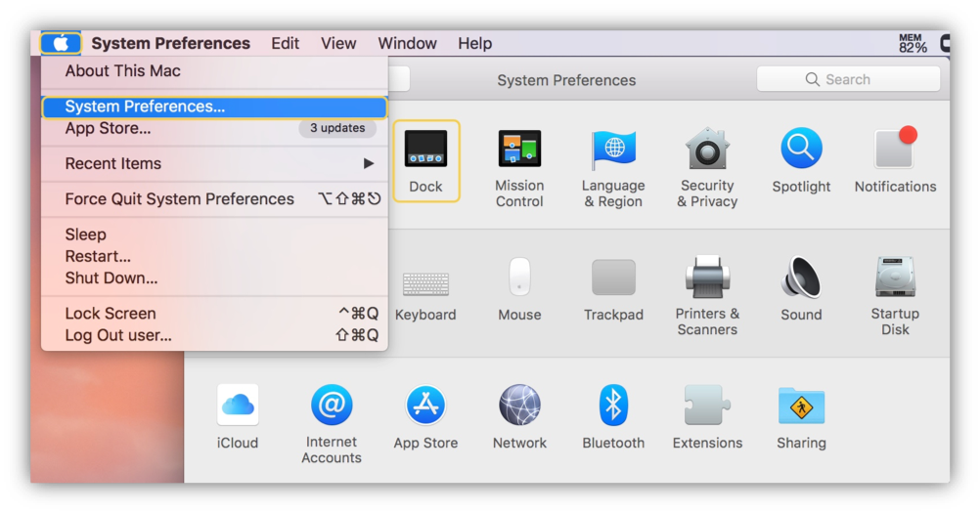980x513 pixels.
Task: Open Security & Privacy pane
Action: (707, 167)
